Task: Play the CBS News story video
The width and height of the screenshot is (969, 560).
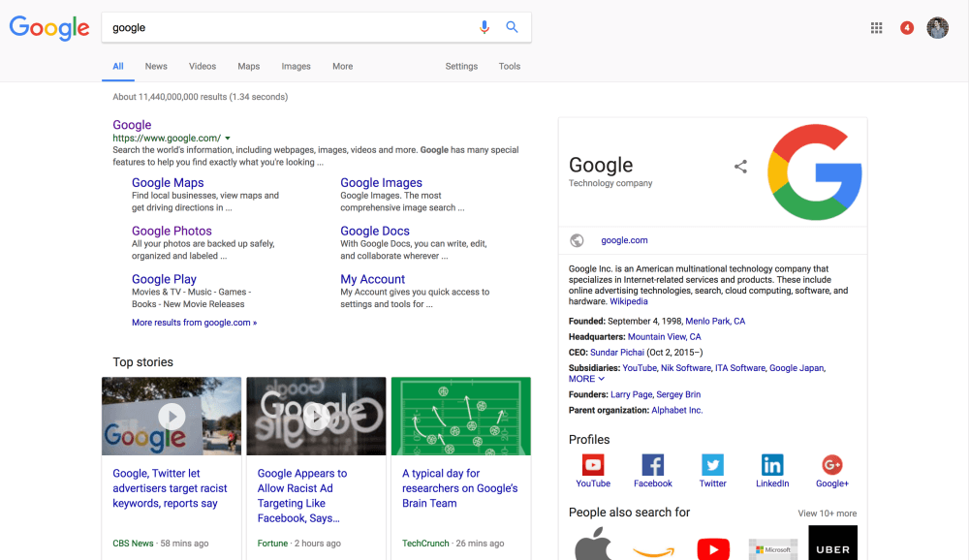Action: tap(172, 417)
